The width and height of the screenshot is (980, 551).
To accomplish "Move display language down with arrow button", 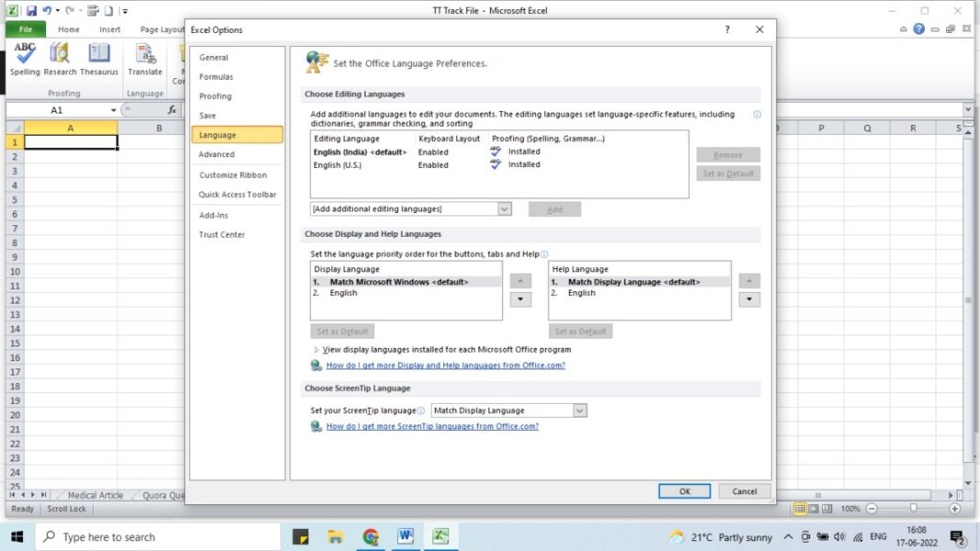I will pos(519,299).
